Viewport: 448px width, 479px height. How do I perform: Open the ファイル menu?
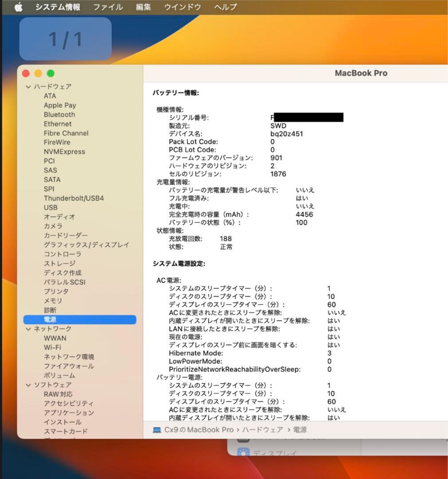point(107,7)
